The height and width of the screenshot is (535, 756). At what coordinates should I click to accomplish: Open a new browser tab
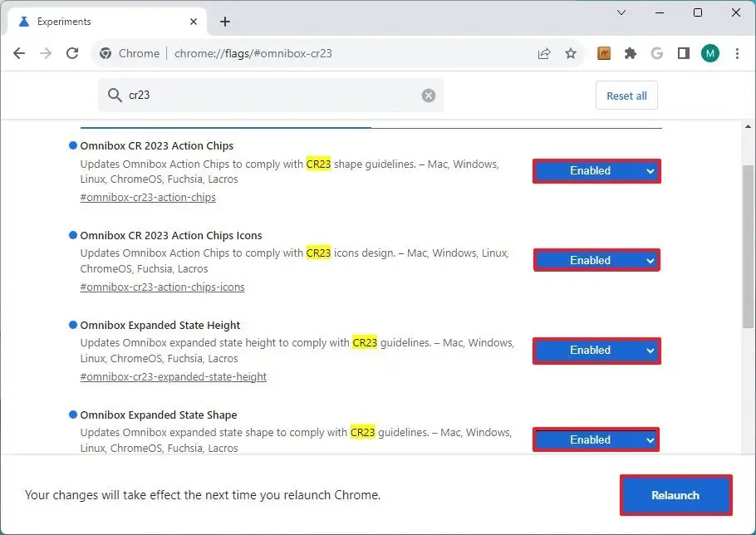[224, 21]
